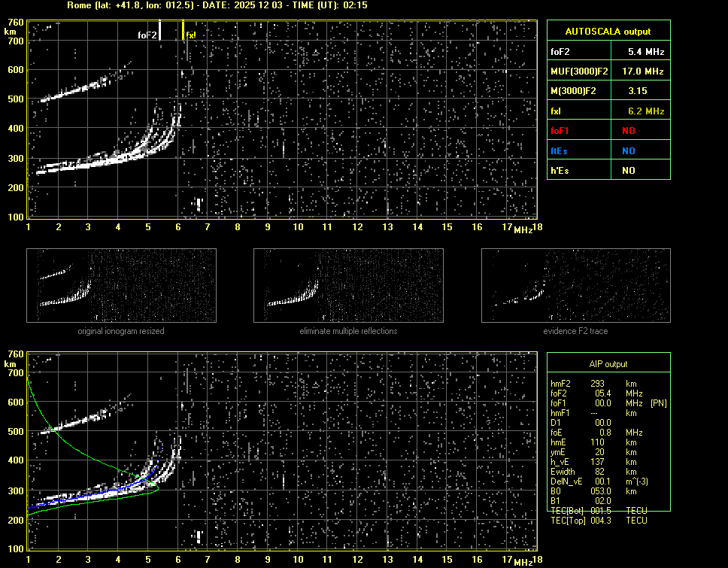
Task: Open the evidence F2 trace thumbnail
Action: click(575, 285)
